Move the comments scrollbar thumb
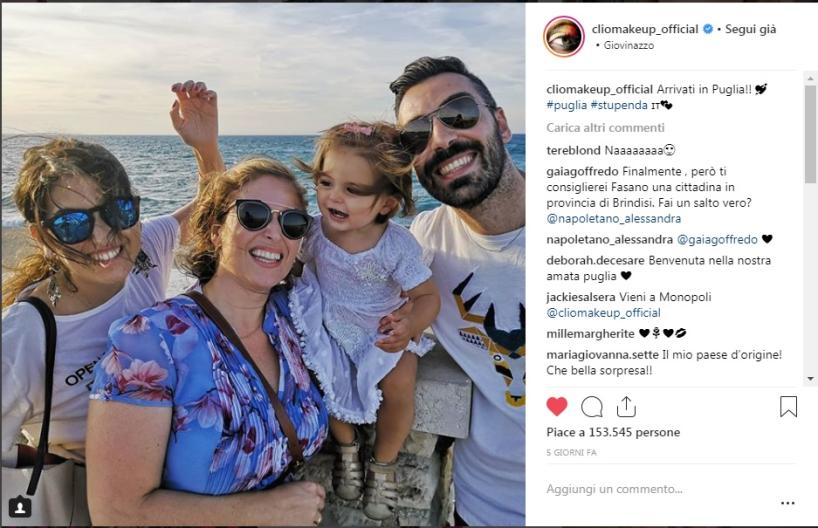 (x=810, y=134)
